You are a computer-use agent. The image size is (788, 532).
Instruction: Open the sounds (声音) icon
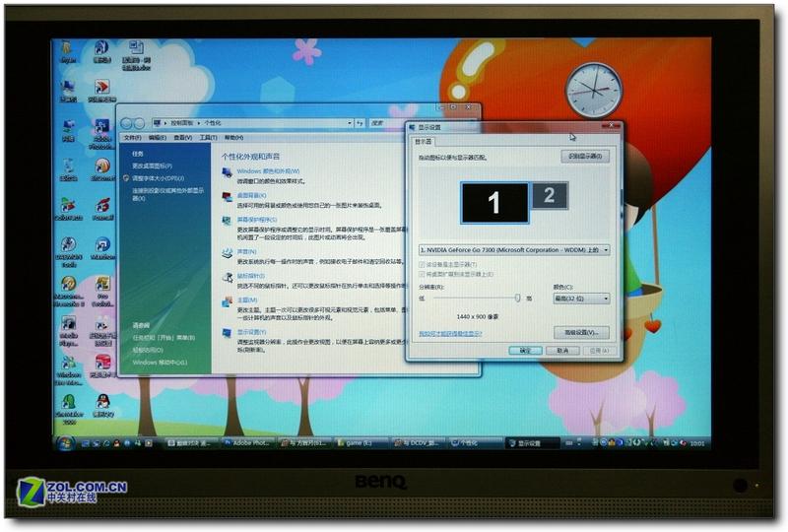coord(227,252)
